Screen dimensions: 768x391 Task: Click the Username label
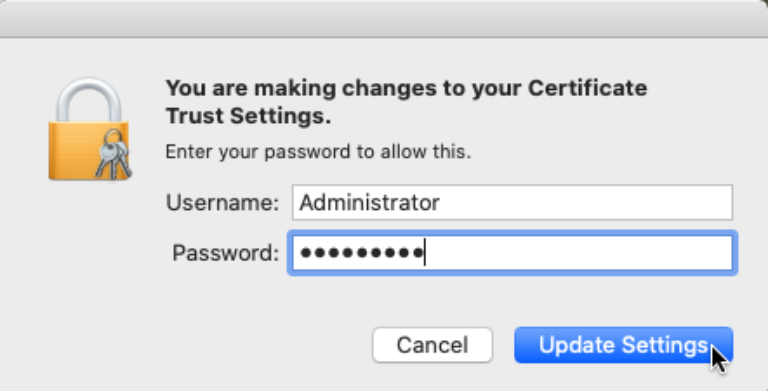222,203
